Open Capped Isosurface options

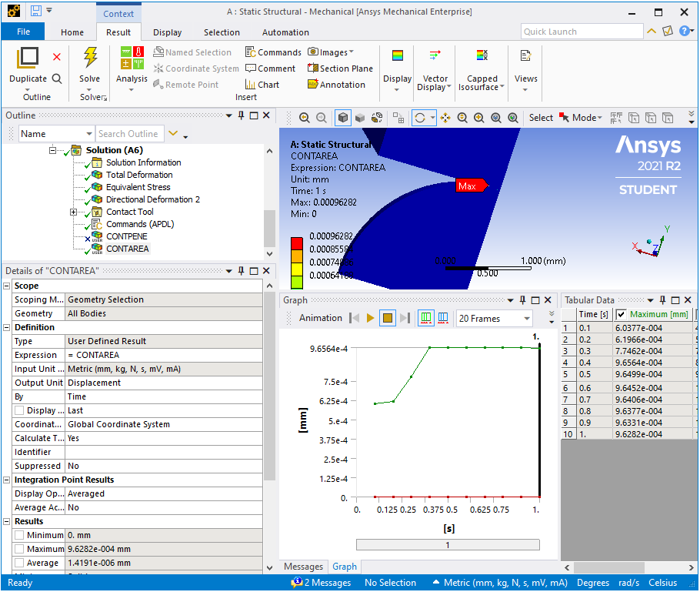(482, 69)
